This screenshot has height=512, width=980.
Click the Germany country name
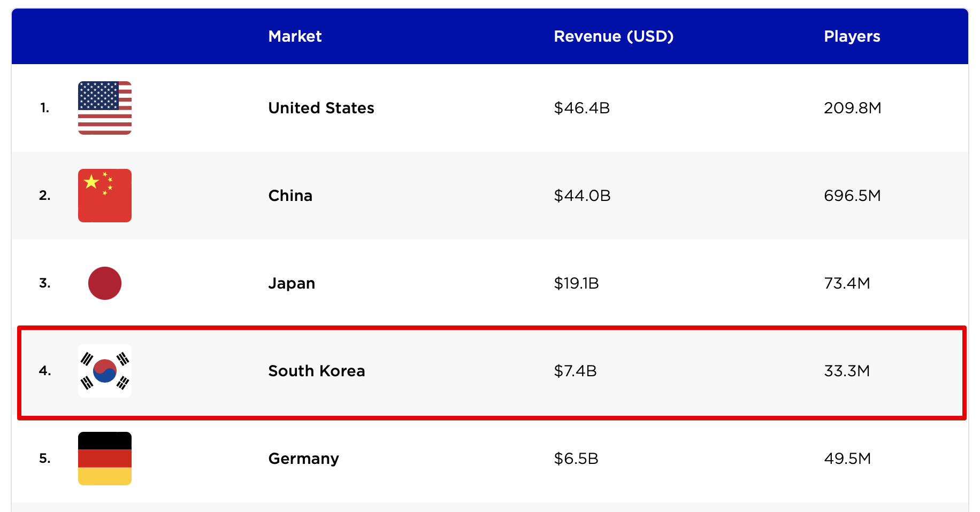303,458
